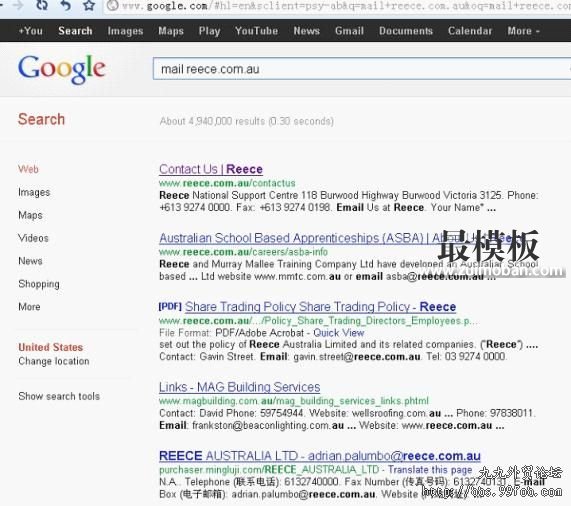Expand More filters in left sidebar
This screenshot has width=571, height=506.
29,307
